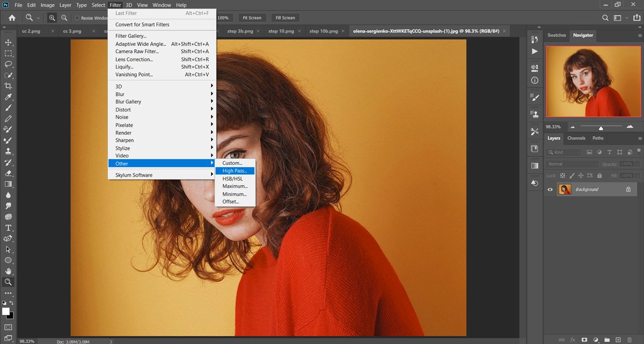
Task: Select the Zoom tool
Action: pos(8,281)
